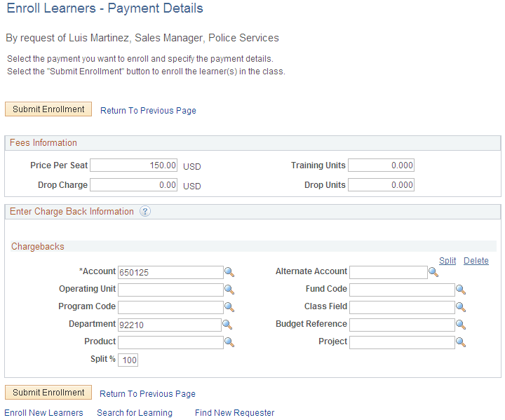505x420 pixels.
Task: Search Fund Code values via lookup icon
Action: point(460,290)
